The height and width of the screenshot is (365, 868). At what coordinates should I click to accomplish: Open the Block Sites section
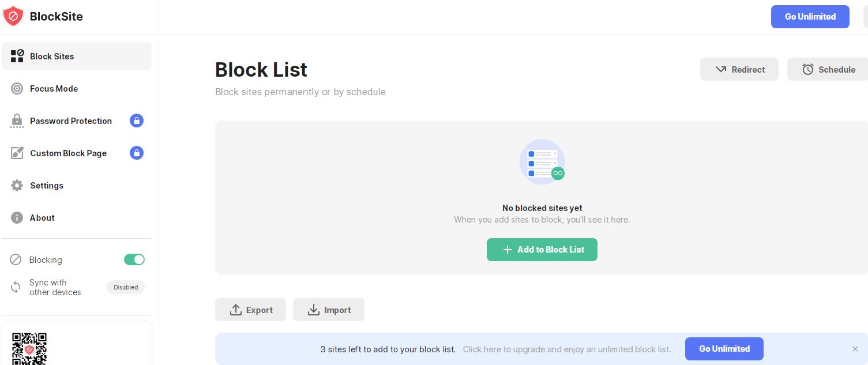[52, 57]
